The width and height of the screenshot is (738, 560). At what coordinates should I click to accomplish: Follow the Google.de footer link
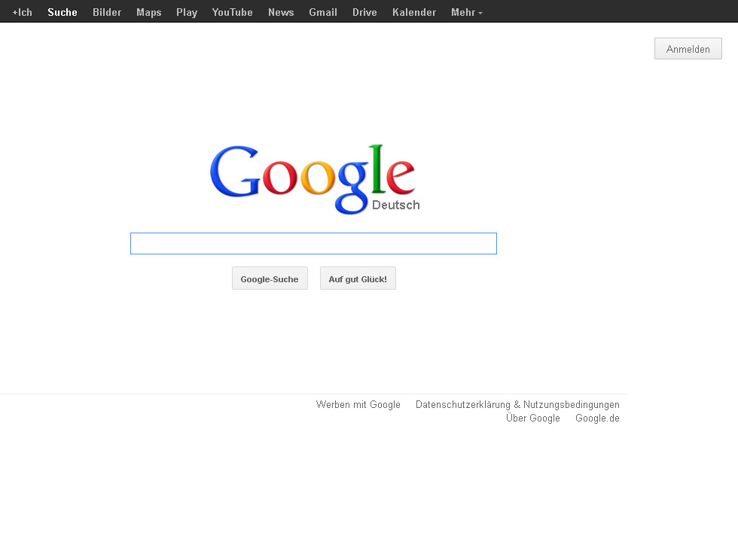click(597, 418)
